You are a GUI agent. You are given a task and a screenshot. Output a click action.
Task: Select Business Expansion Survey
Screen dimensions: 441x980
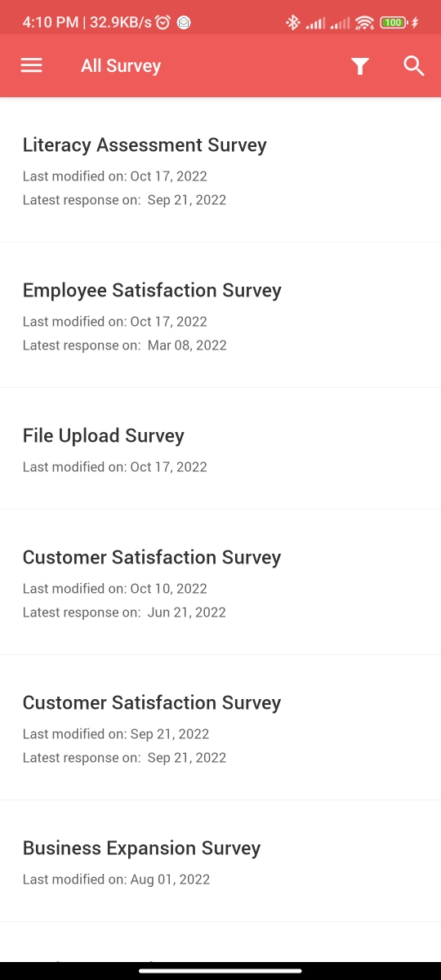(220, 861)
